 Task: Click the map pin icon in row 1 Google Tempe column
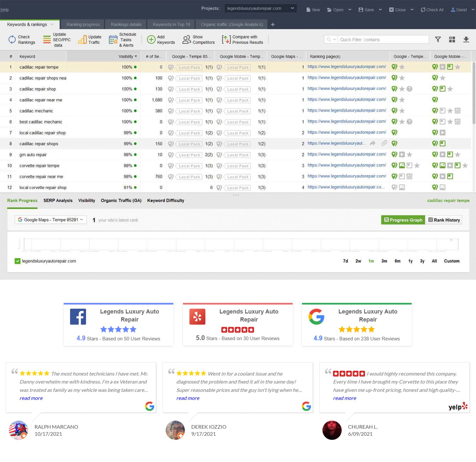pyautogui.click(x=394, y=67)
